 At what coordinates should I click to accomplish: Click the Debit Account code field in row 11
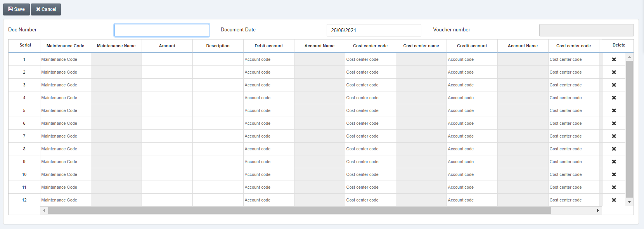point(269,187)
